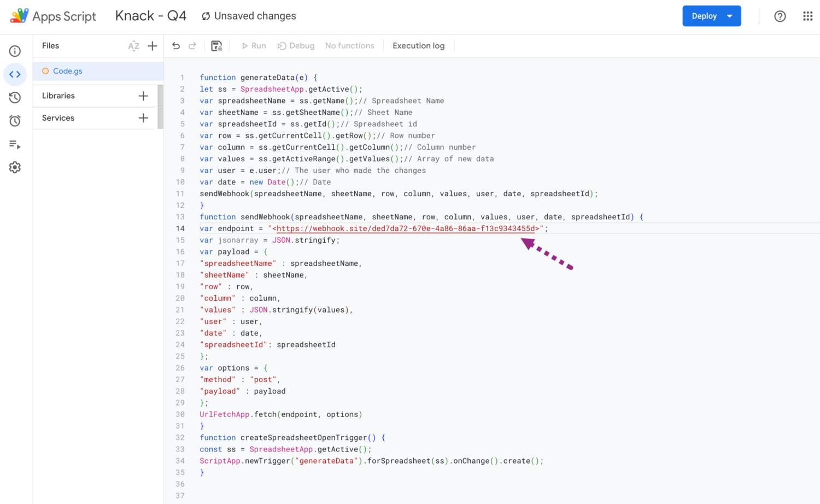Click the Undo arrow in toolbar

tap(176, 46)
